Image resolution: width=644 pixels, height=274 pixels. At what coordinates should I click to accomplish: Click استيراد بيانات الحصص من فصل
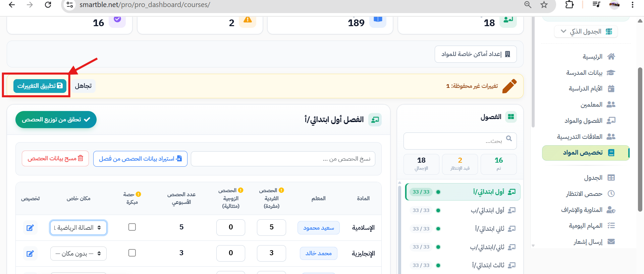140,159
